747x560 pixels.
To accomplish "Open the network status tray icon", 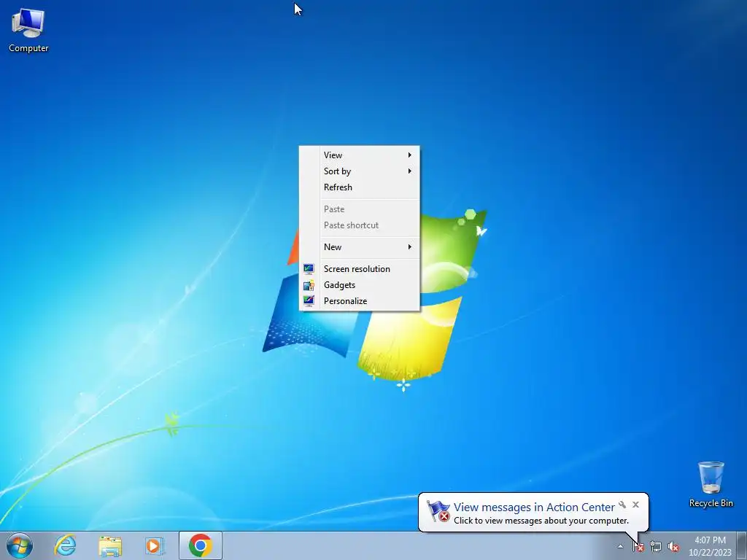I will (656, 547).
